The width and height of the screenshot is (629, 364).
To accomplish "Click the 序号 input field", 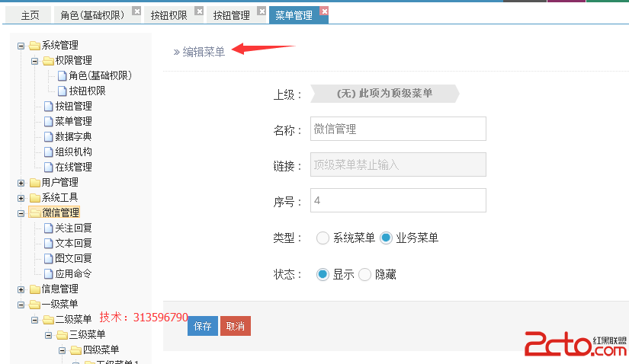I will [x=398, y=200].
